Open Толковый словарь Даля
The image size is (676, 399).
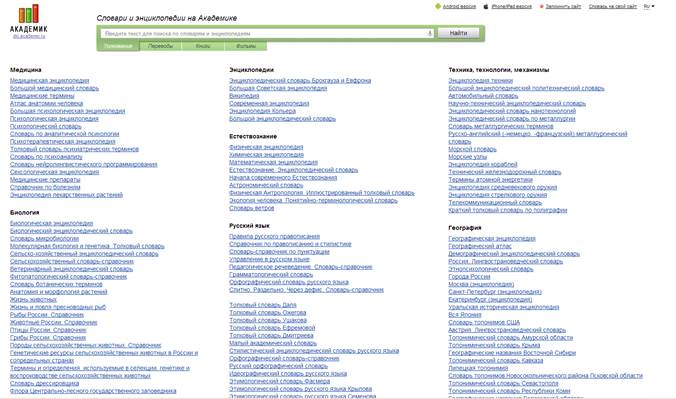point(263,305)
